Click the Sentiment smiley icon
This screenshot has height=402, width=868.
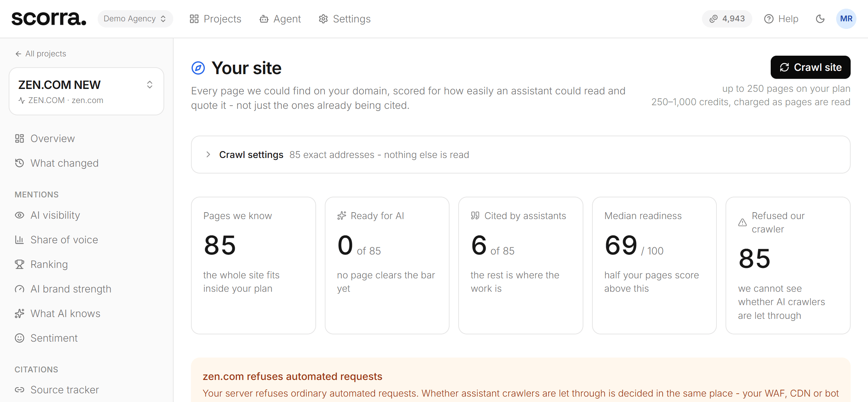(x=20, y=338)
